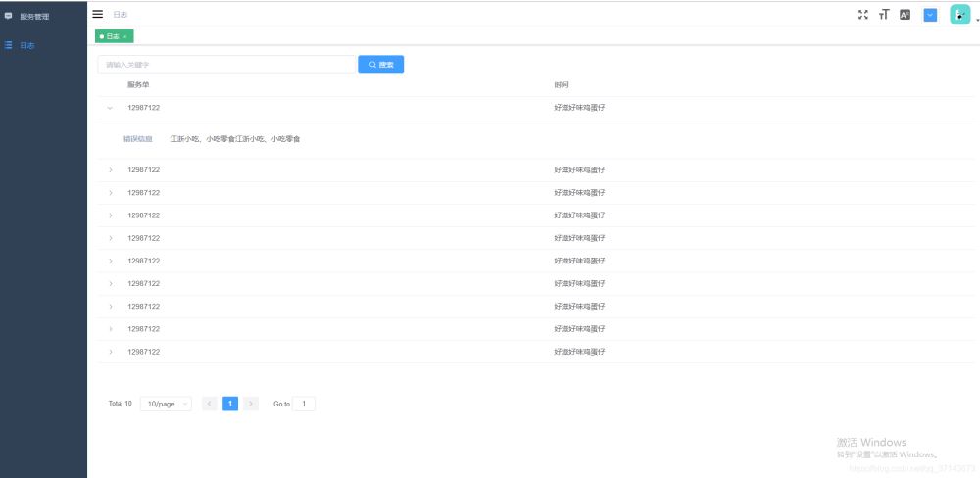The image size is (980, 478).
Task: Switch to the green 日志 tab
Action: click(112, 36)
